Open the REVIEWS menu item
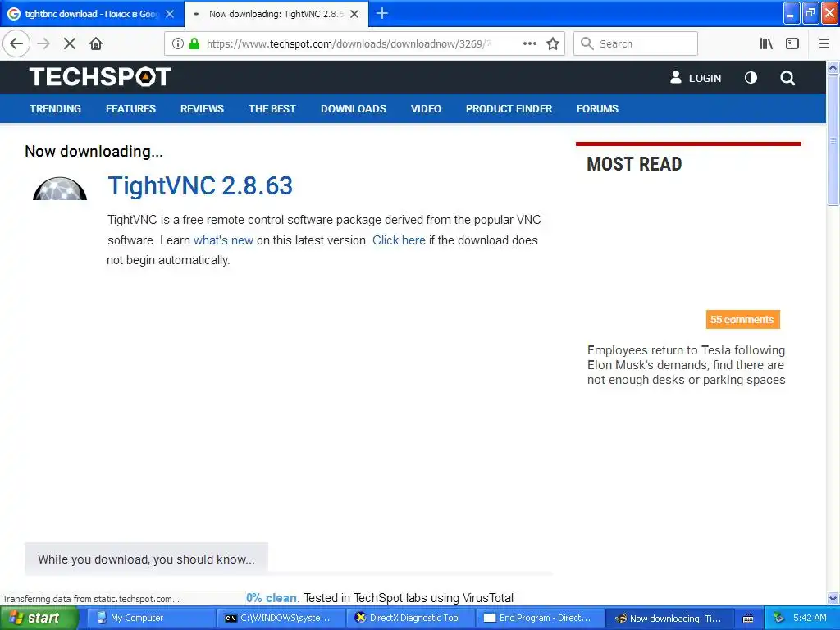This screenshot has height=630, width=840. (x=202, y=109)
